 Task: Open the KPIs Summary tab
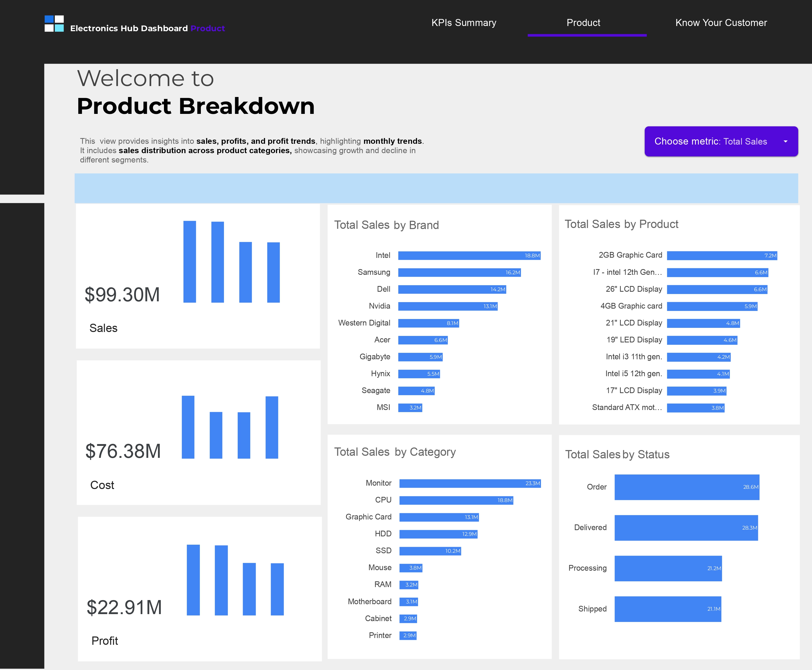tap(464, 23)
